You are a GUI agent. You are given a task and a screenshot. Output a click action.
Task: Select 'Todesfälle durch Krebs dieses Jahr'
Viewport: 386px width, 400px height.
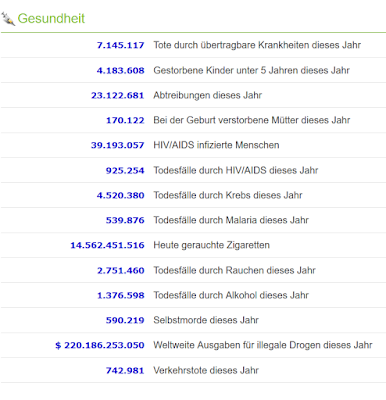[228, 195]
